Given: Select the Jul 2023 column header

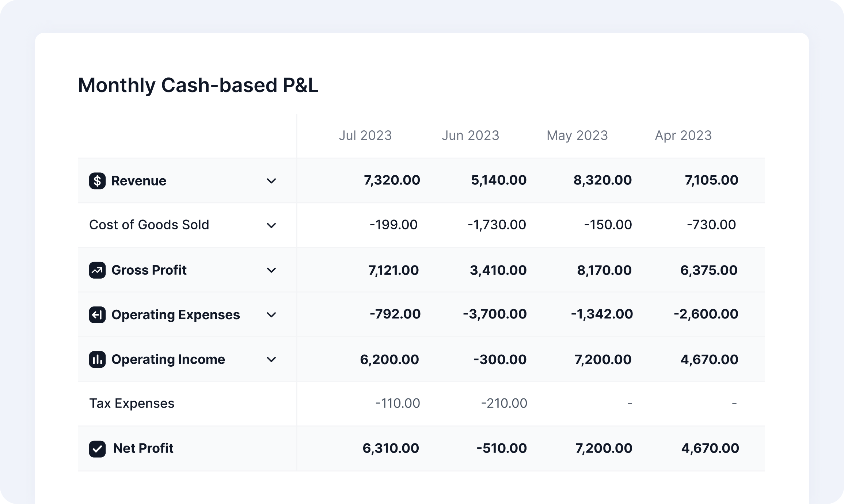Looking at the screenshot, I should pyautogui.click(x=365, y=135).
